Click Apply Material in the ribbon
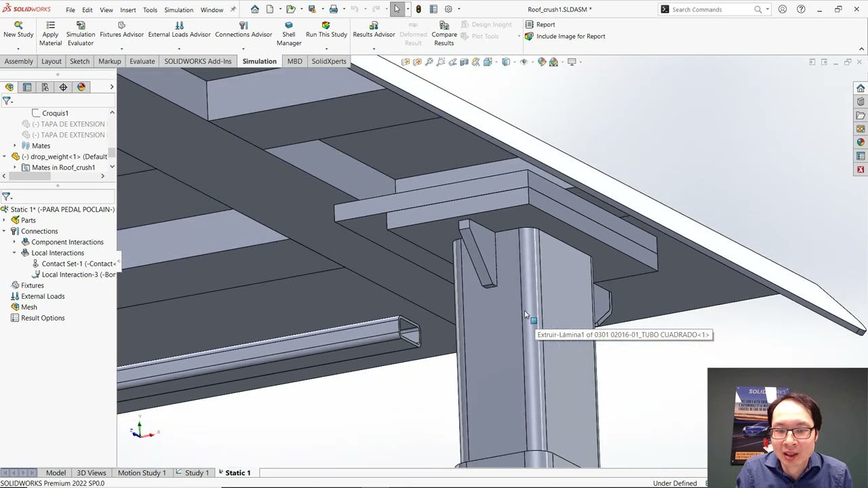 coord(50,34)
